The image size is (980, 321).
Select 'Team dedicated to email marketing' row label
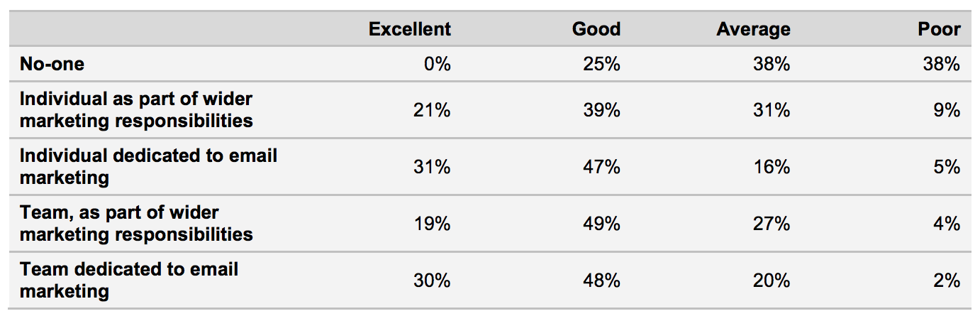coord(129,280)
